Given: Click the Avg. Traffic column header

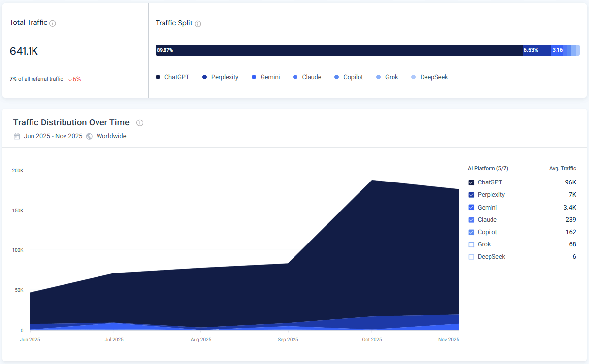Looking at the screenshot, I should click(x=562, y=168).
